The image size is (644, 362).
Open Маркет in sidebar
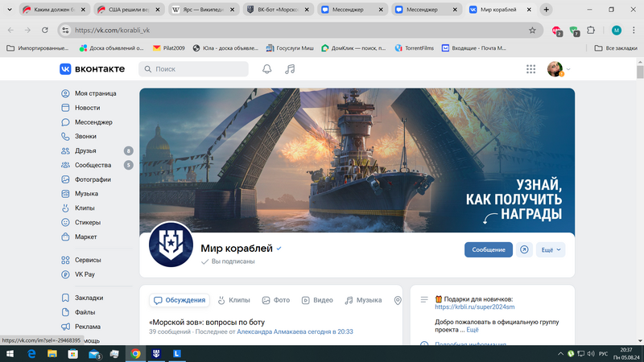[x=85, y=237]
